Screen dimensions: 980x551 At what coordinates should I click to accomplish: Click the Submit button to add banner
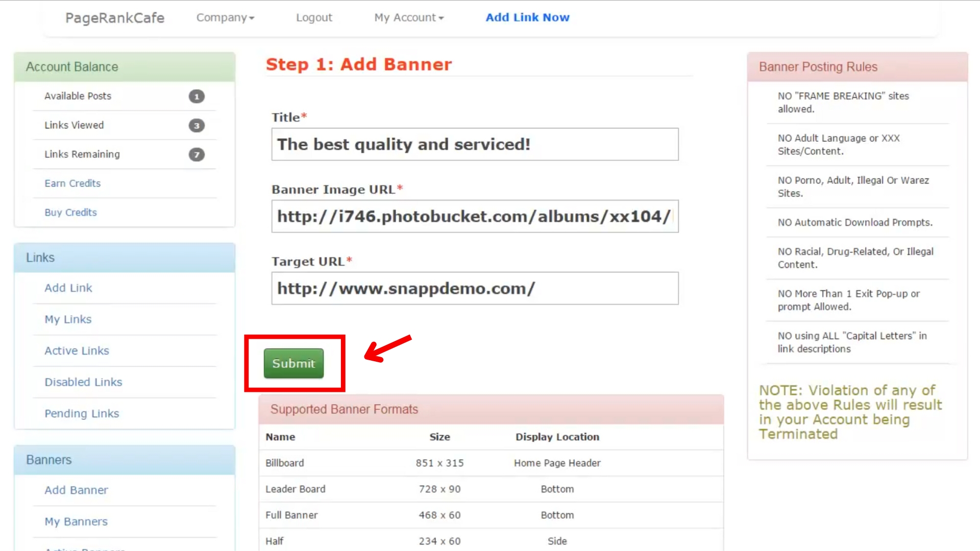(293, 363)
